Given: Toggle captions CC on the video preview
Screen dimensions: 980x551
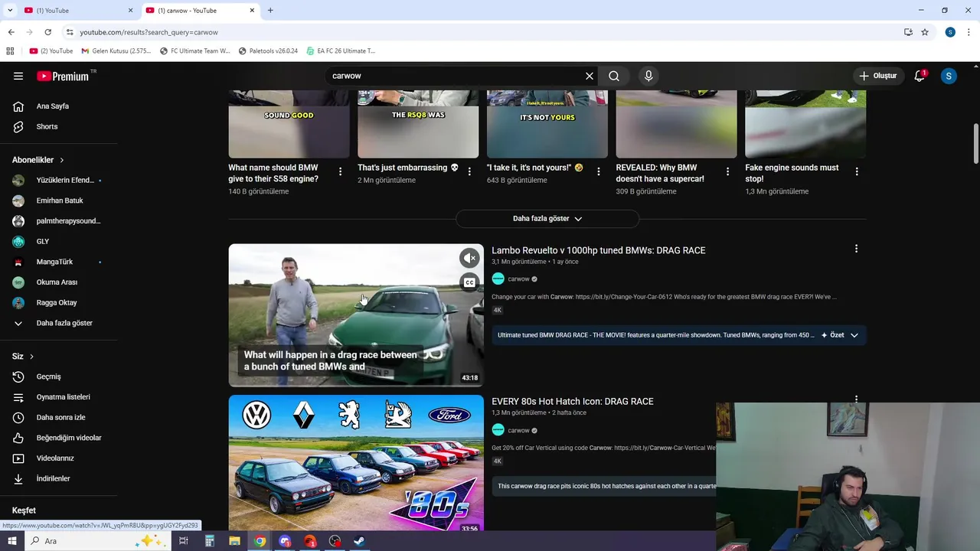Looking at the screenshot, I should [x=469, y=282].
